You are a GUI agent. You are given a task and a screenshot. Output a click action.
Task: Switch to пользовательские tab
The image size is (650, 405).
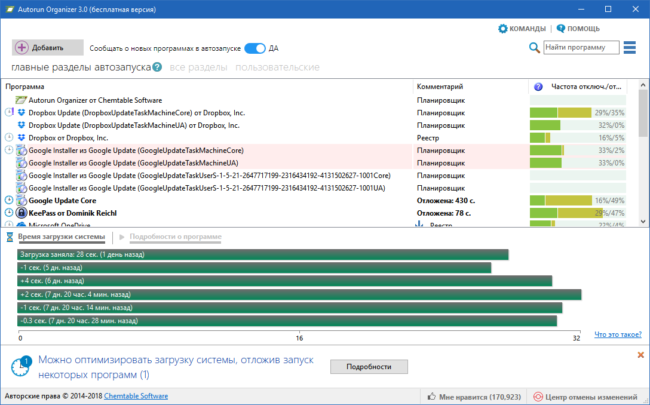tap(277, 67)
